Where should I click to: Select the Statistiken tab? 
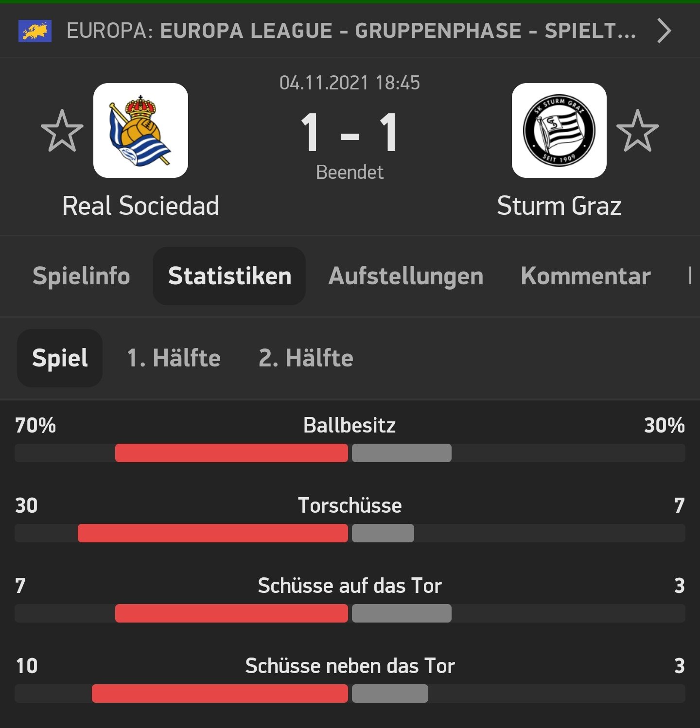pyautogui.click(x=229, y=276)
